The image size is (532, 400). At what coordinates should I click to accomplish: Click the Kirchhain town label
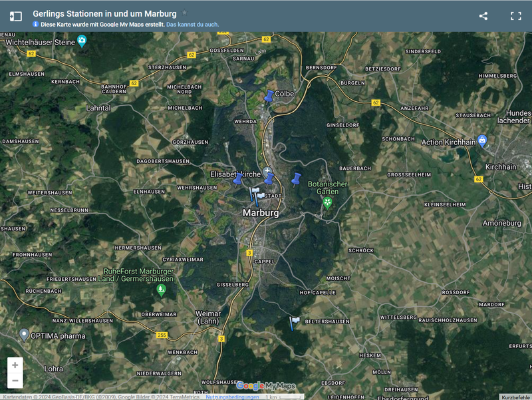tap(501, 167)
